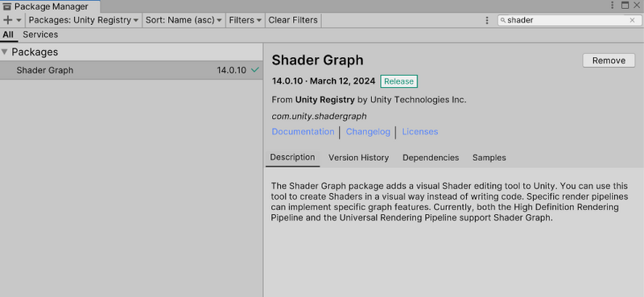Open the Licenses link

point(419,131)
